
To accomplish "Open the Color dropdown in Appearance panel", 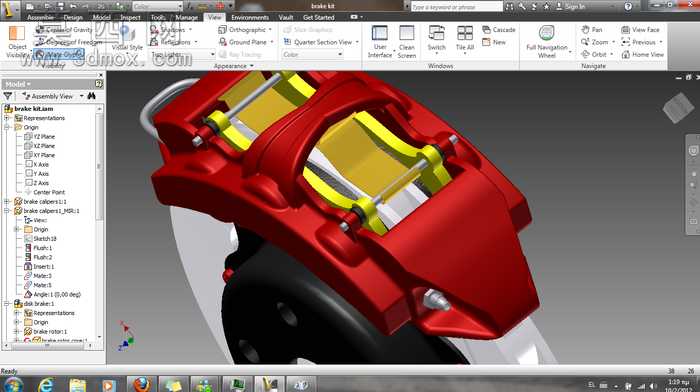I will 312,54.
